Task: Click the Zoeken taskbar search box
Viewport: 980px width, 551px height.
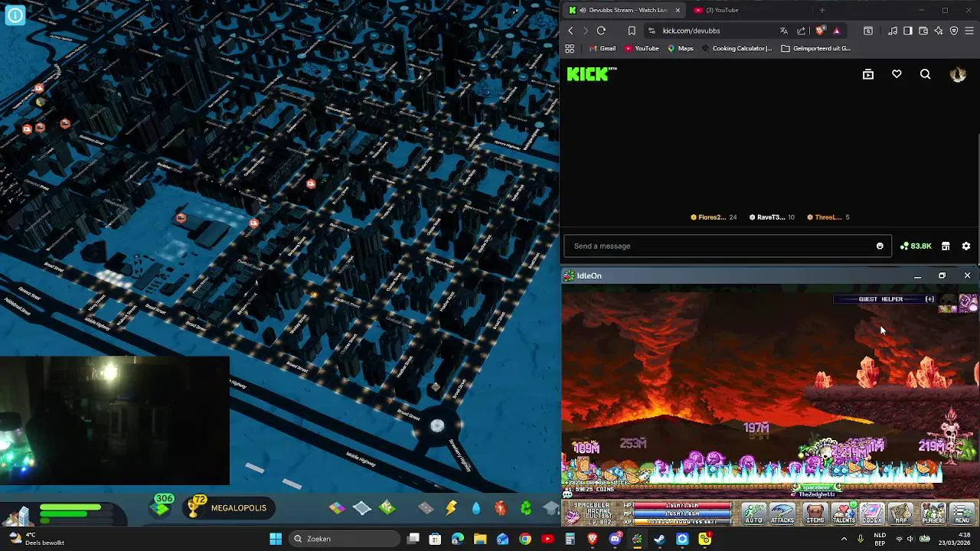Action: pyautogui.click(x=343, y=539)
